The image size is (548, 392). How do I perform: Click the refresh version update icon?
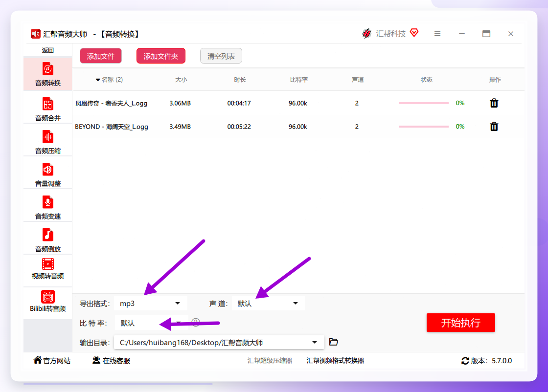(465, 361)
